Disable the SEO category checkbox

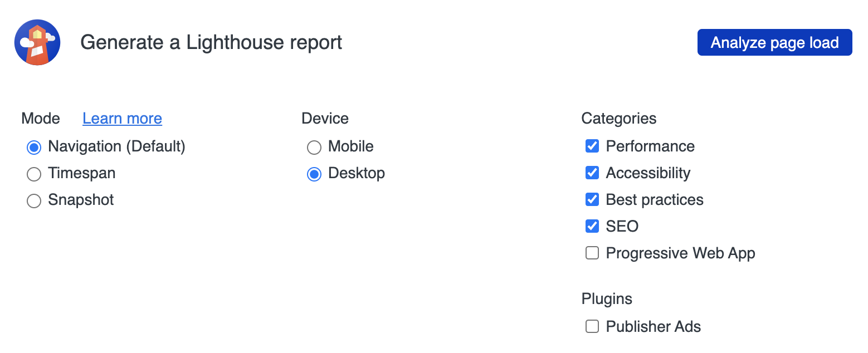pyautogui.click(x=592, y=227)
